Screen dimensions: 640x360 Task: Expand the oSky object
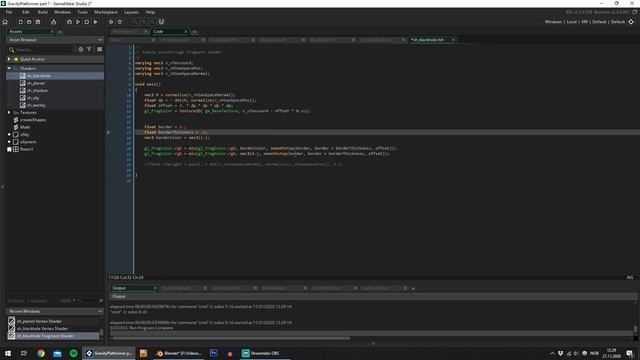point(9,135)
